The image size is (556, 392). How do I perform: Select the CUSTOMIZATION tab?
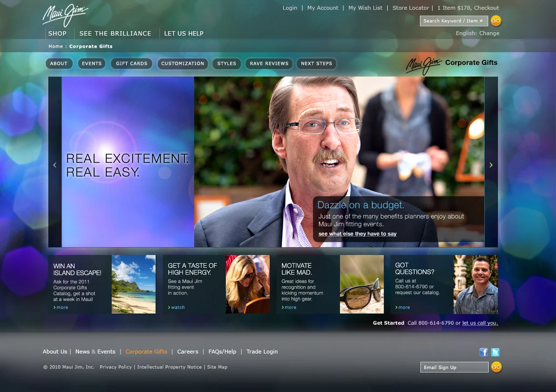click(x=182, y=63)
